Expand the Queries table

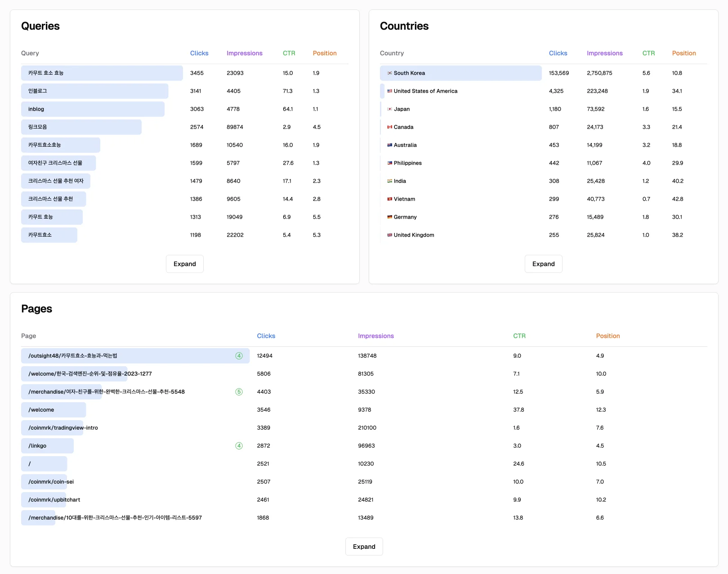coord(184,264)
